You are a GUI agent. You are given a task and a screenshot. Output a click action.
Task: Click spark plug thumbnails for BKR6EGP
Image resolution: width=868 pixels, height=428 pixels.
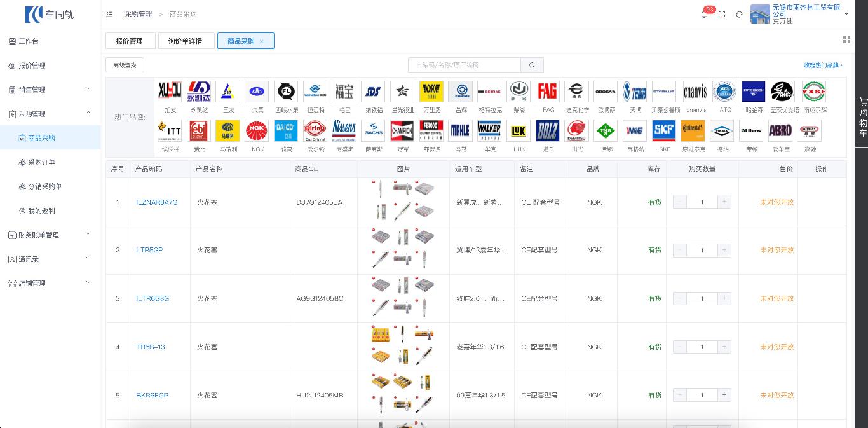[x=403, y=394]
